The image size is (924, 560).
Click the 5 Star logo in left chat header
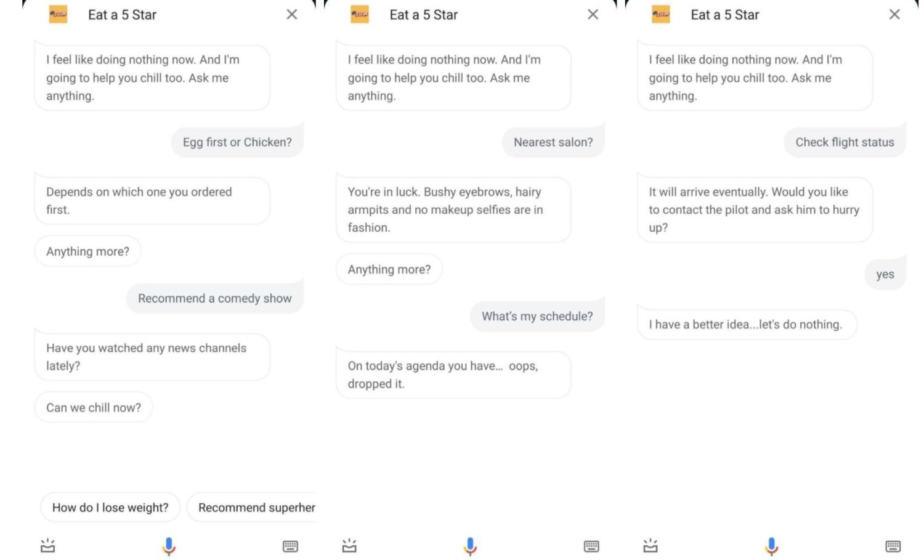click(58, 14)
